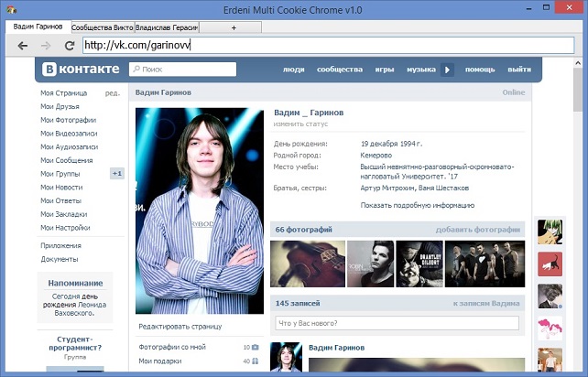The image size is (588, 377).
Task: Click the gift icon beside Мои подарки
Action: point(256,361)
